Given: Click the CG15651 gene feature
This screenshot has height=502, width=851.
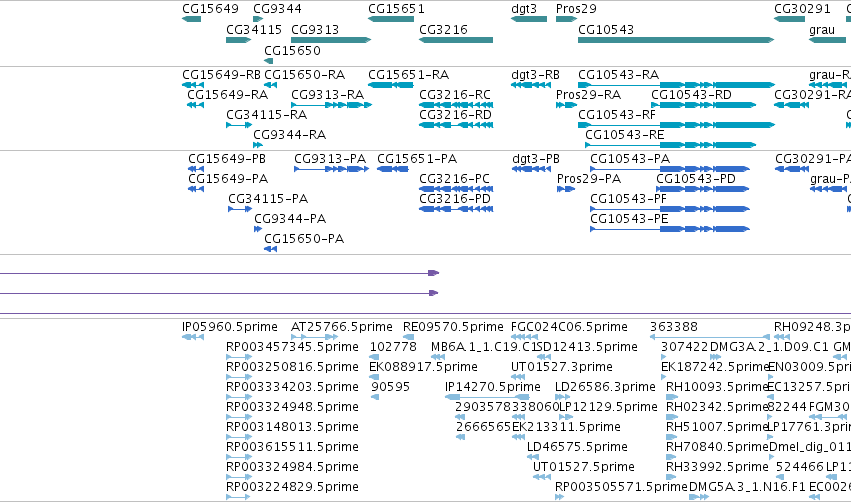Looking at the screenshot, I should pos(391,19).
